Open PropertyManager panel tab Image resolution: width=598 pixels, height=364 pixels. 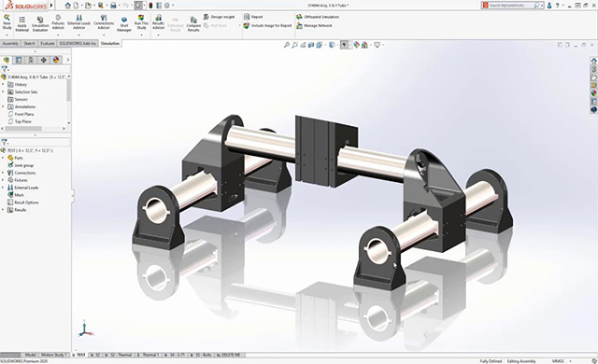click(19, 60)
